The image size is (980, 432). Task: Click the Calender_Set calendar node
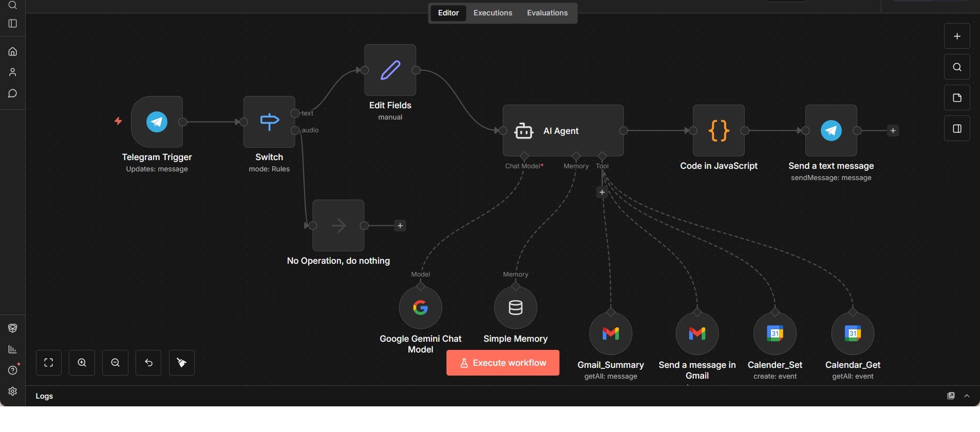pos(775,334)
